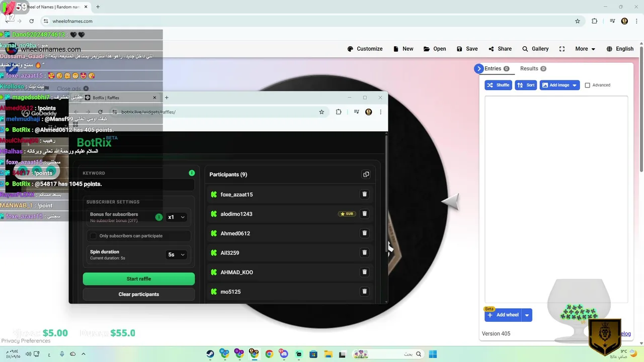
Task: Reload the wheelofnames page
Action: click(31, 21)
